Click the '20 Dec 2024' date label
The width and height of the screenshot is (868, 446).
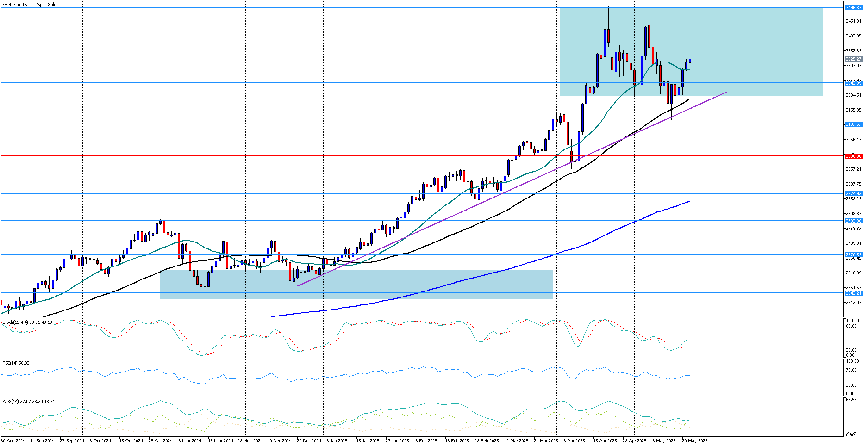(309, 441)
